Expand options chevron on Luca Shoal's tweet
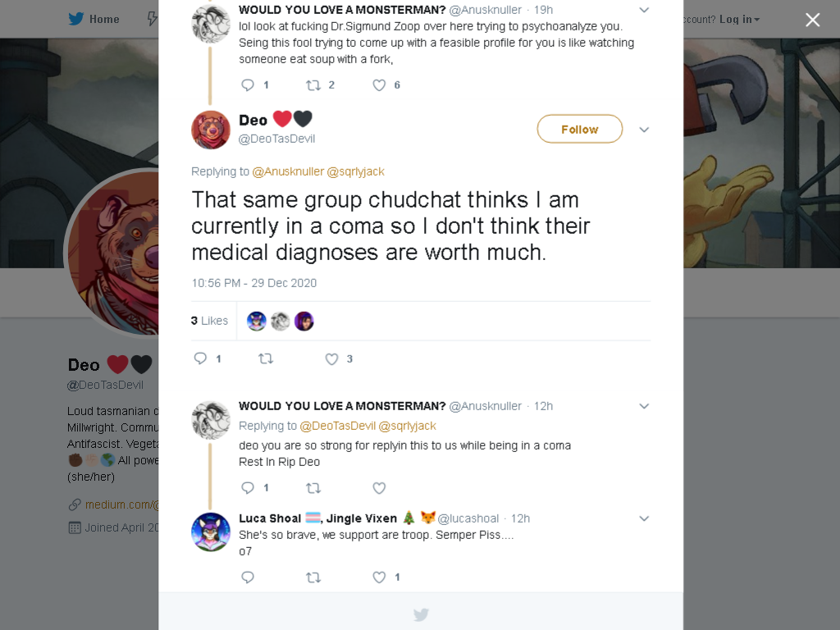840x630 pixels. tap(644, 518)
